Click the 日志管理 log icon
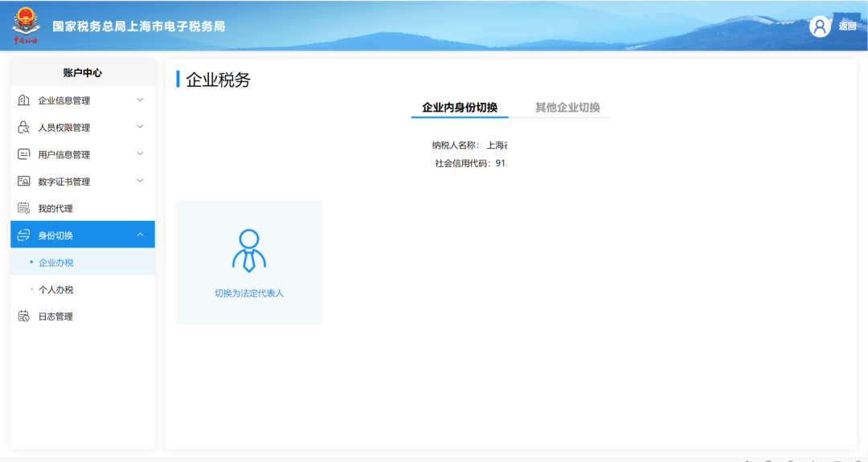Image resolution: width=868 pixels, height=462 pixels. coord(24,317)
